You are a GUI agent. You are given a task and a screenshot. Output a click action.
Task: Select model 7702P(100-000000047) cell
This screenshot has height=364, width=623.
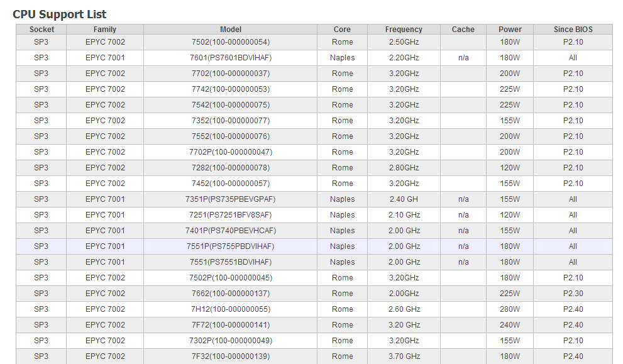click(231, 152)
